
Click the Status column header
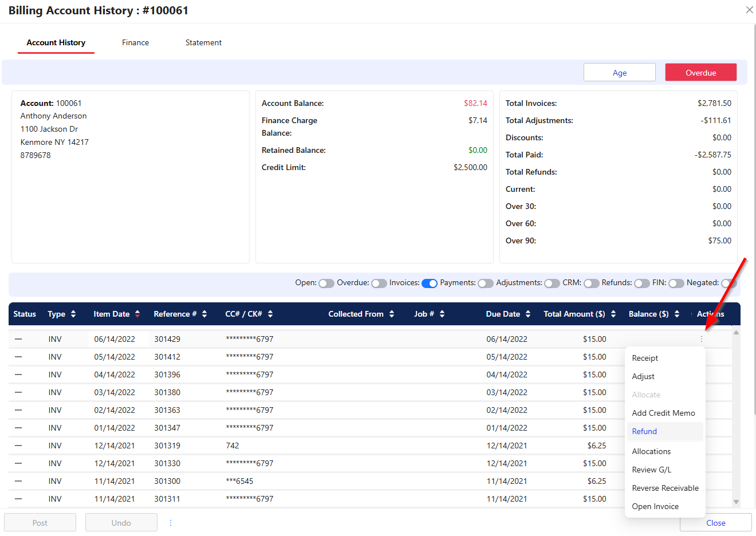(x=25, y=314)
